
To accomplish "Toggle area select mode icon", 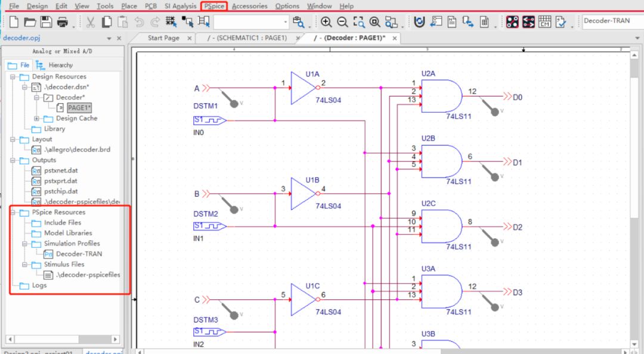I will click(x=188, y=21).
